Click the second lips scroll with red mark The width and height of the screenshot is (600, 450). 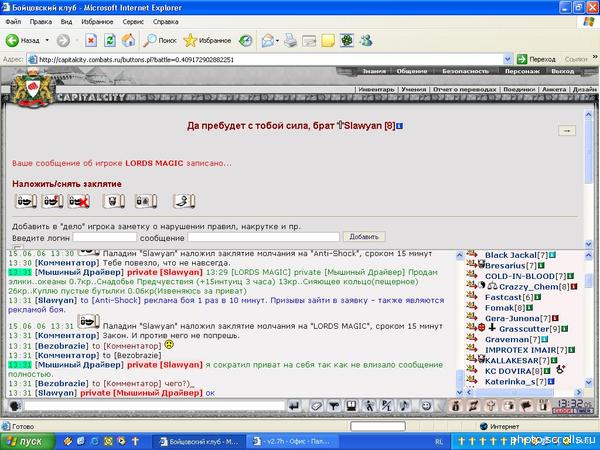click(x=52, y=201)
